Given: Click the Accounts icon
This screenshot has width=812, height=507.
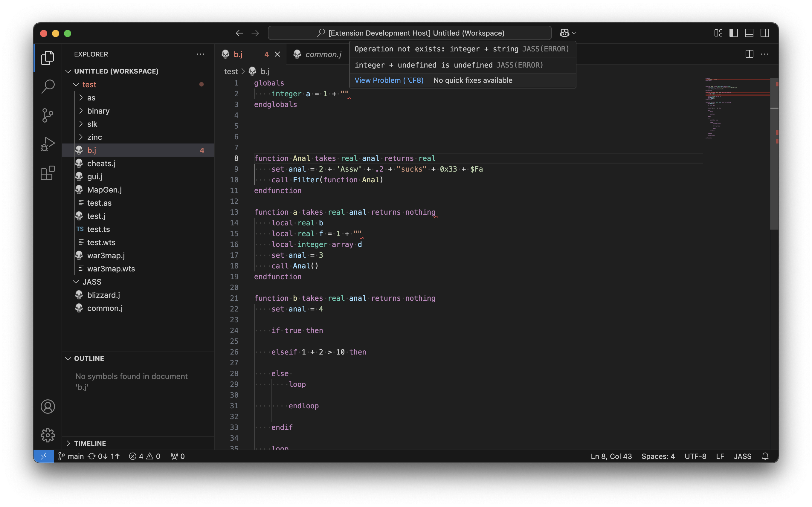Looking at the screenshot, I should [48, 406].
